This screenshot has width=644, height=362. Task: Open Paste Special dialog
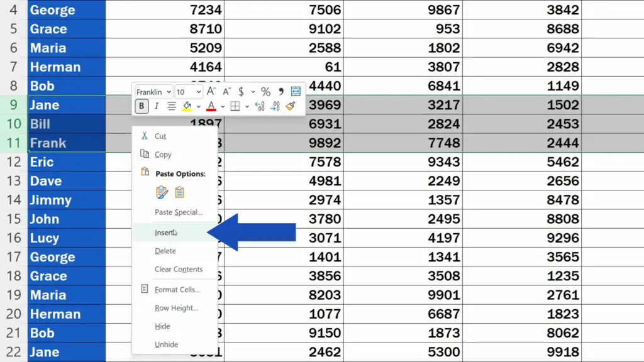pos(175,212)
